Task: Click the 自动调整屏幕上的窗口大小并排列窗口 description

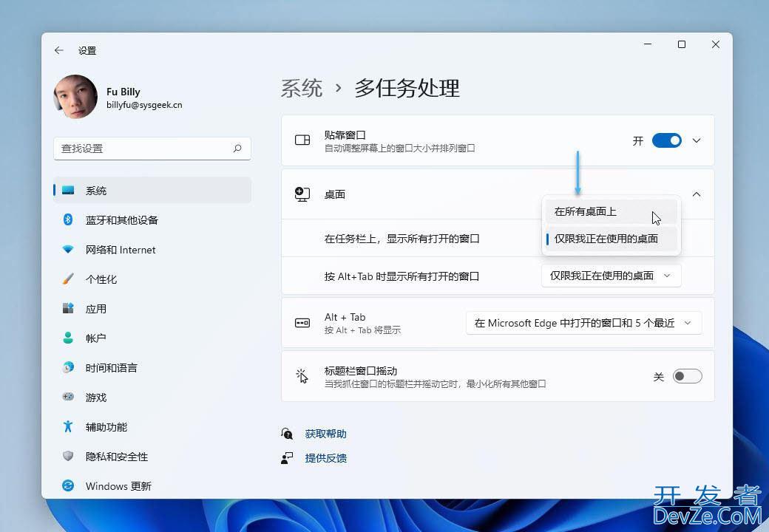Action: tap(400, 148)
